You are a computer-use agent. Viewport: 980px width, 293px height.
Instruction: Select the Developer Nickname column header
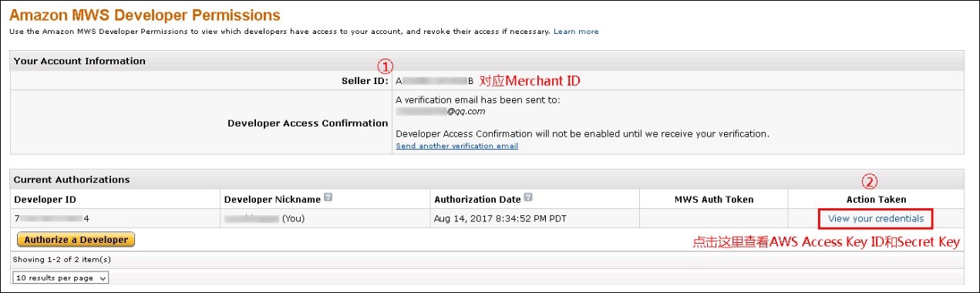tap(273, 200)
